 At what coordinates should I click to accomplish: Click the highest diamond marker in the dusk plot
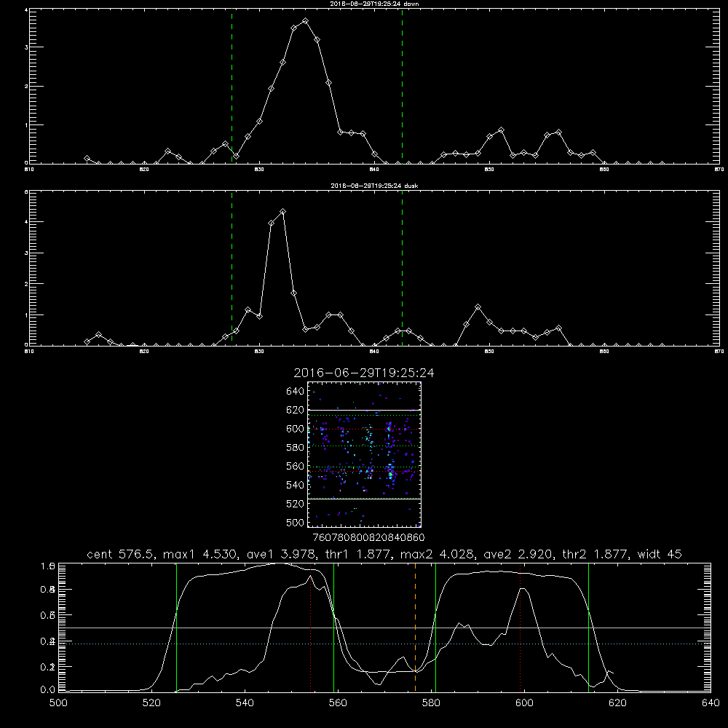coord(282,212)
